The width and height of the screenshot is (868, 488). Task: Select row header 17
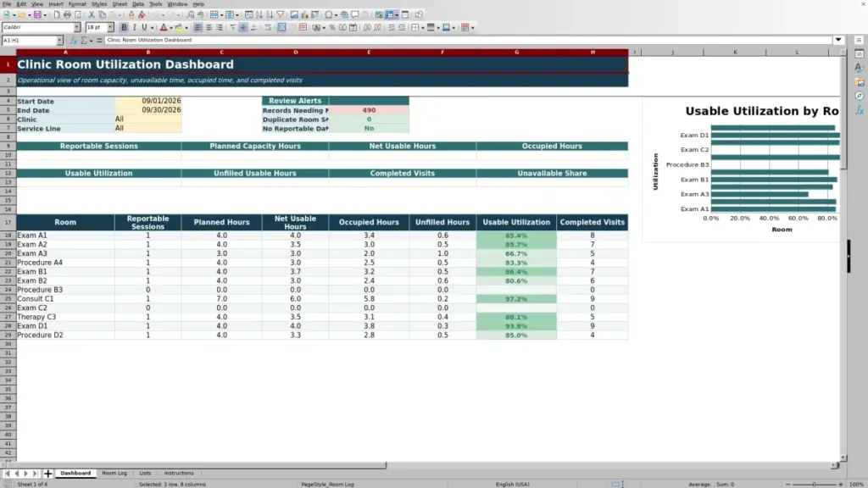[8, 223]
